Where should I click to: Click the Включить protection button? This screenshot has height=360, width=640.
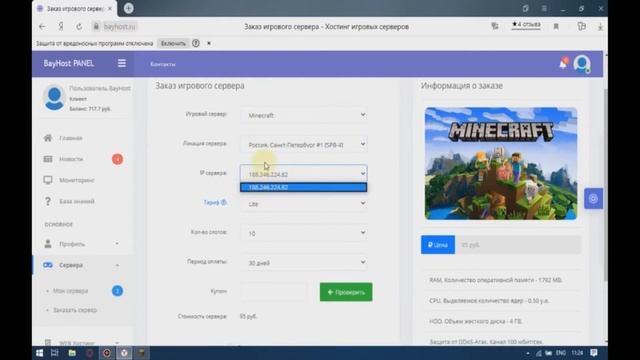point(173,43)
